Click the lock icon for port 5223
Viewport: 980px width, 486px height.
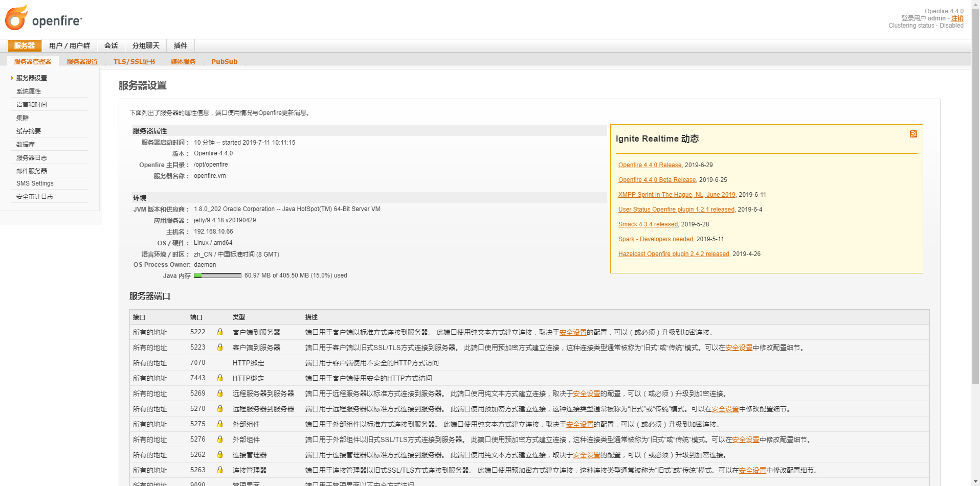point(220,348)
